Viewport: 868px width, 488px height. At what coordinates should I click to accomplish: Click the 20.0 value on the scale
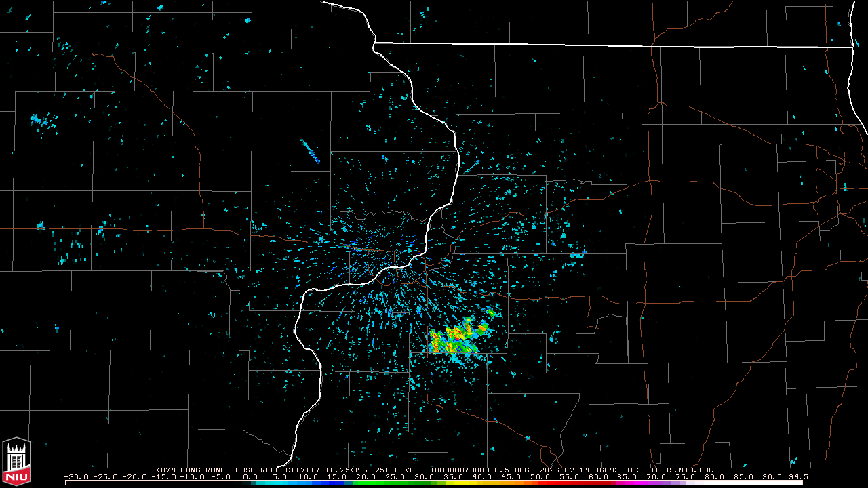pos(367,477)
